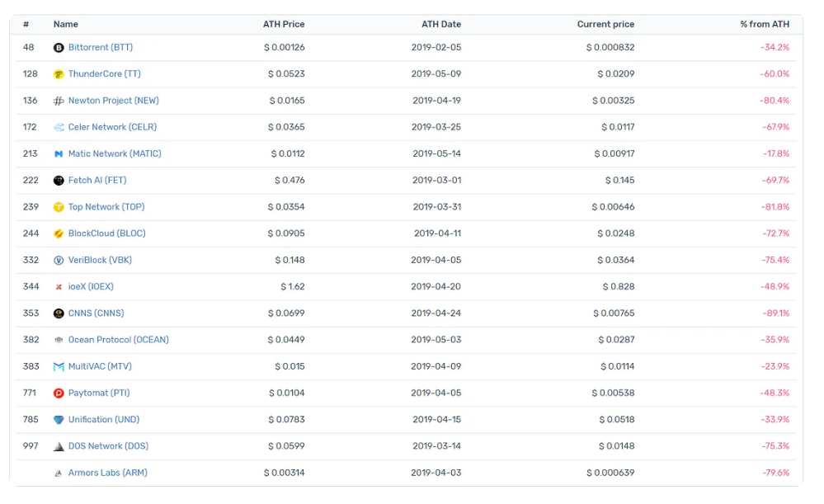Screen dimensions: 824x504
Task: Open the ThunderCore (TT) link
Action: pos(105,73)
